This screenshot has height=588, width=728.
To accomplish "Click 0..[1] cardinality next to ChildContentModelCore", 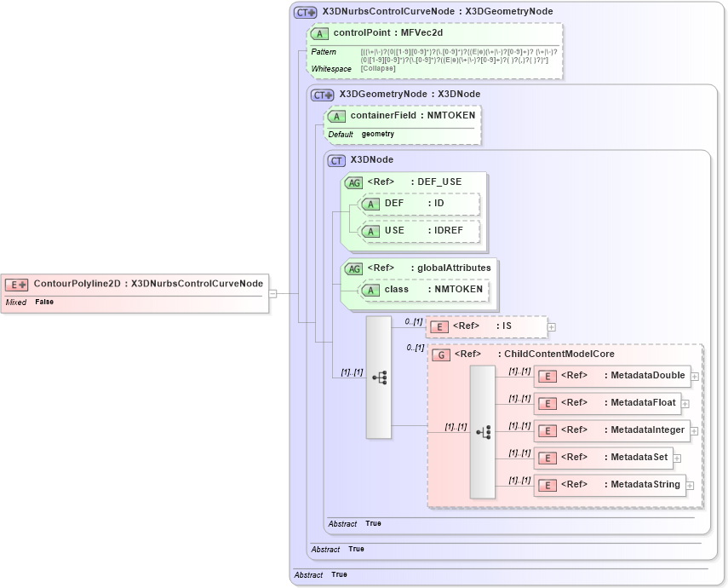I will [x=415, y=348].
